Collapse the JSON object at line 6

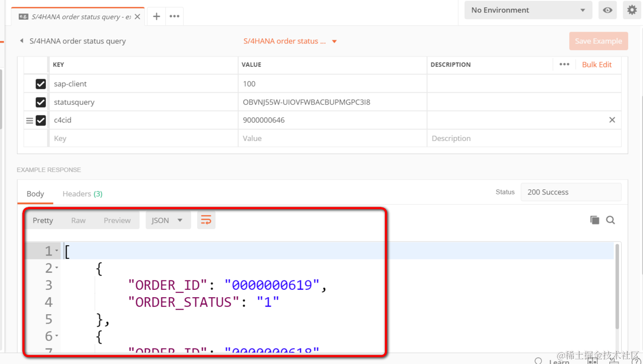click(x=57, y=337)
